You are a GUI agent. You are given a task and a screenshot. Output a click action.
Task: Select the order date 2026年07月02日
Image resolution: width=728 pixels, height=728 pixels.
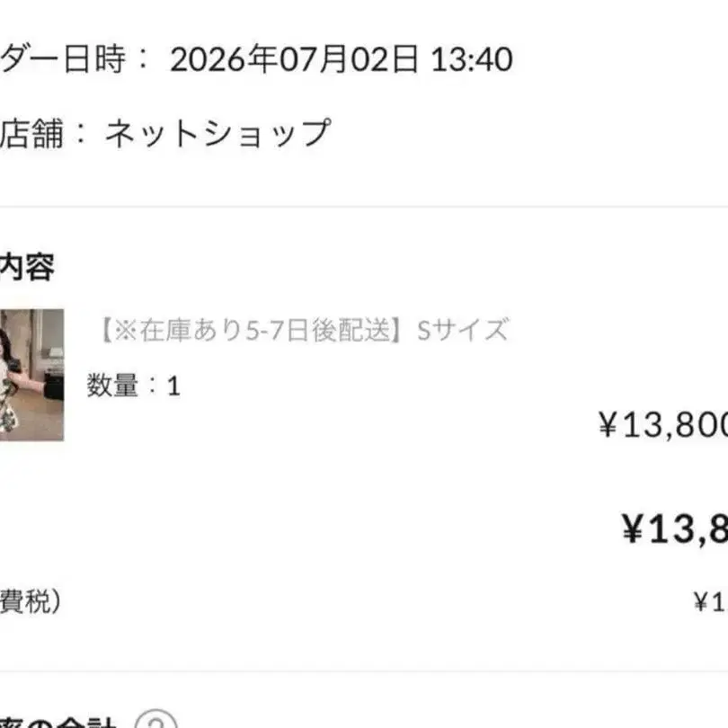(x=295, y=59)
